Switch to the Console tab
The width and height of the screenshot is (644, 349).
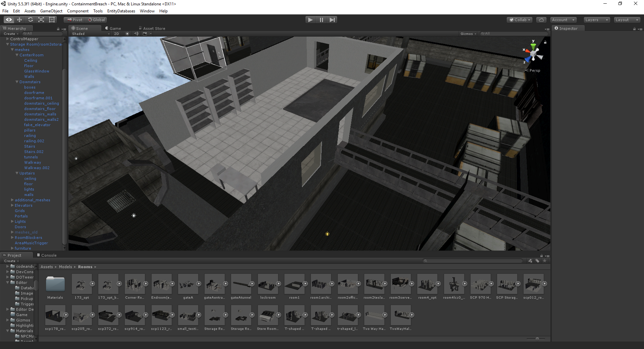point(47,255)
